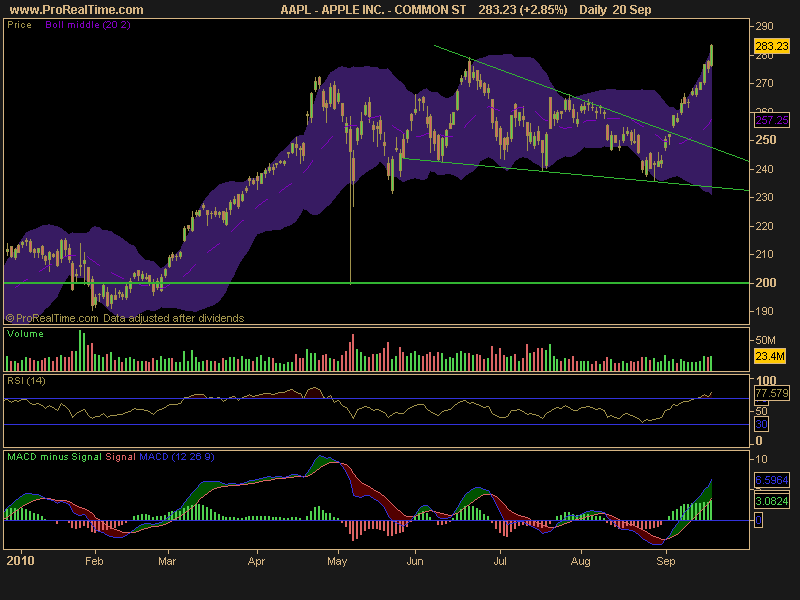Select the red Signal legend label
Image resolution: width=800 pixels, height=600 pixels.
(120, 457)
